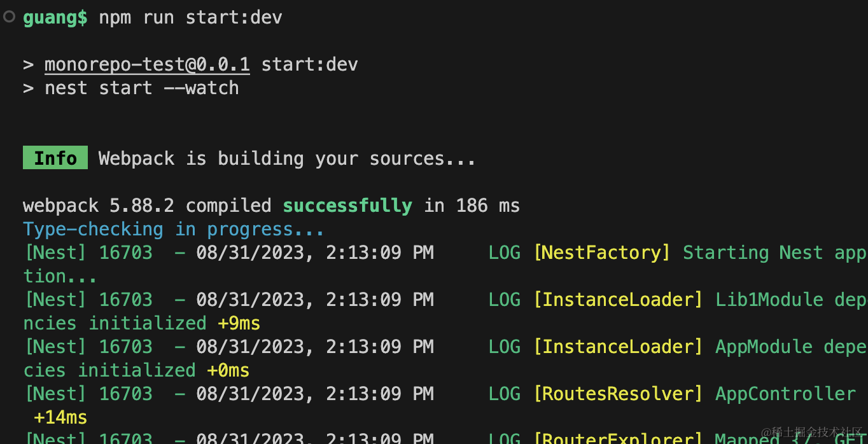Click 'Webpack is building your sources...' message
Viewport: 868px width, 444px height.
[287, 158]
